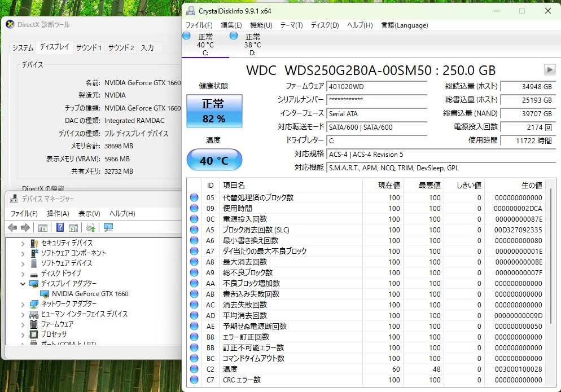Click the 総読込量 (ホスト) value 34948 GB
This screenshot has height=392, width=561.
click(x=528, y=86)
